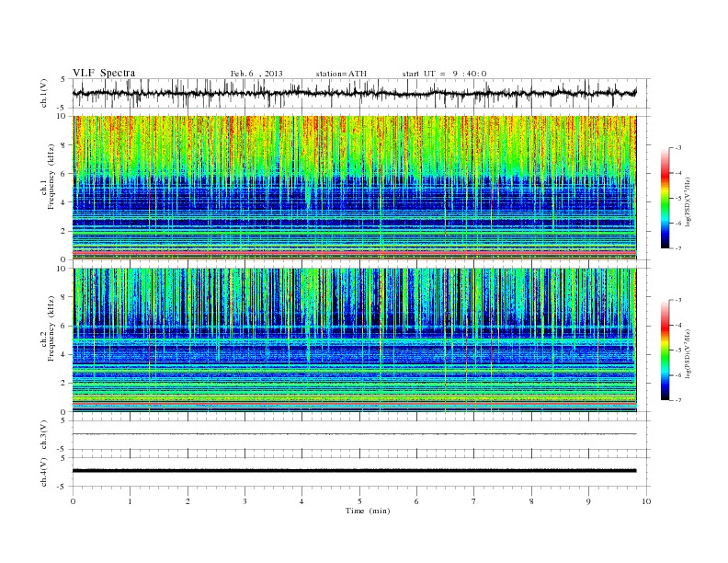
Task: Select the date text "Feb. 6, 2013"
Action: (x=256, y=74)
